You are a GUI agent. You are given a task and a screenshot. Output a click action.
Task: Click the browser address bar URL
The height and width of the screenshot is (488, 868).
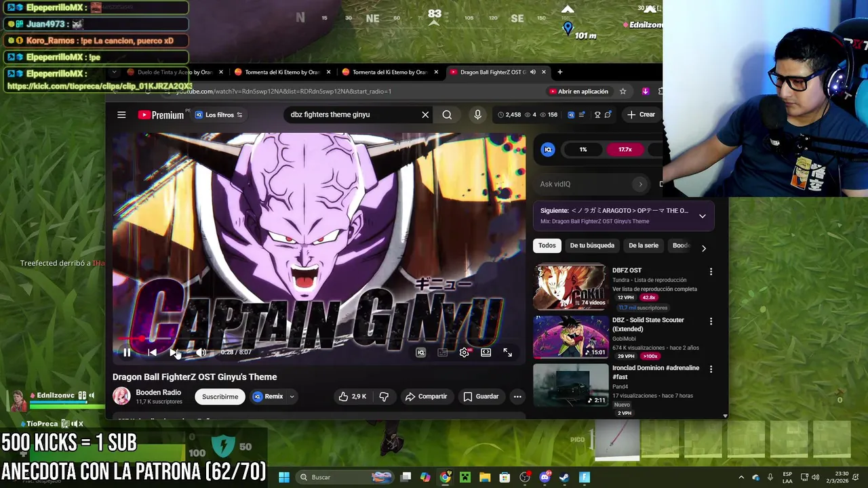[283, 91]
